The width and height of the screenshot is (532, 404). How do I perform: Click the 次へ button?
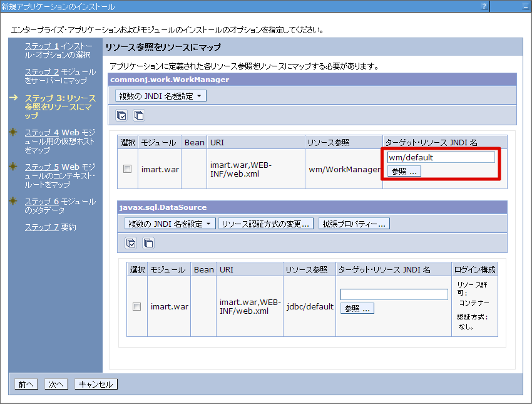[56, 385]
